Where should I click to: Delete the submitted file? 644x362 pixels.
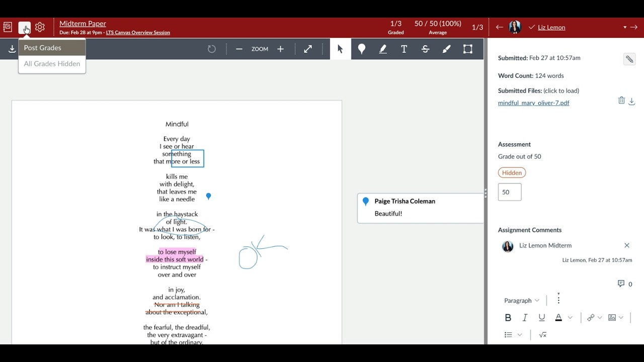coord(621,101)
